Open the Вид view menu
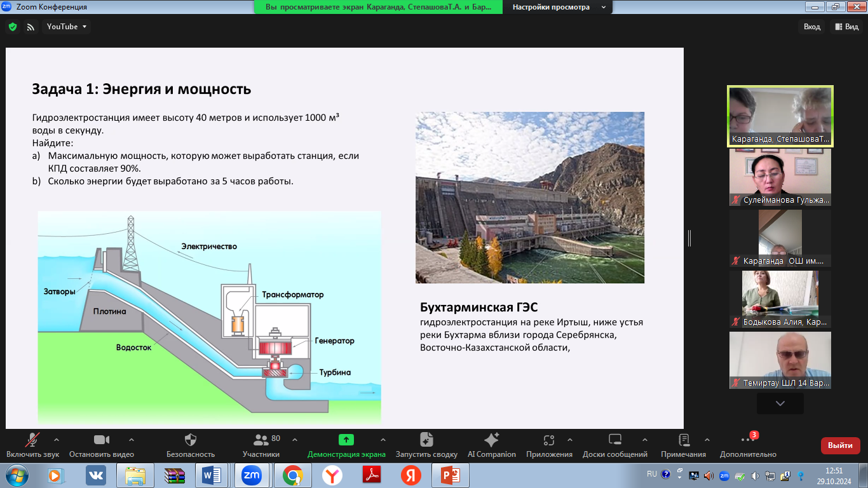Viewport: 868px width, 488px height. 847,27
